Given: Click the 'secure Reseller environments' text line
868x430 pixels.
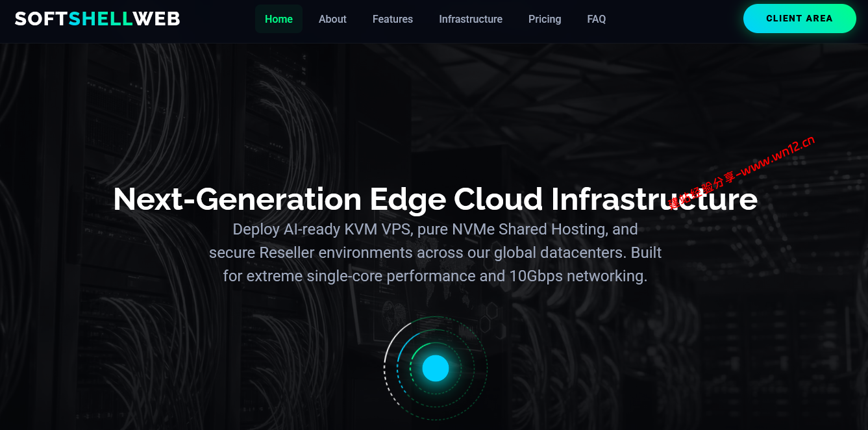Looking at the screenshot, I should pyautogui.click(x=435, y=253).
